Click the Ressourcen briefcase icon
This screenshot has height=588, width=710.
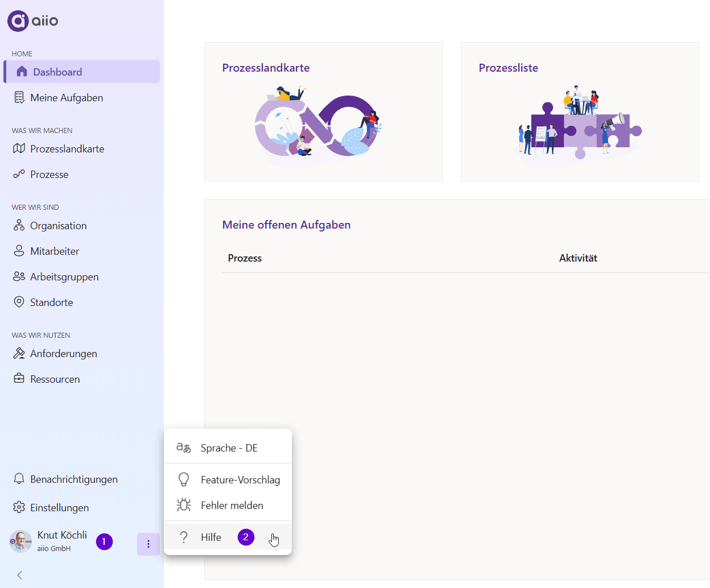[x=19, y=379]
